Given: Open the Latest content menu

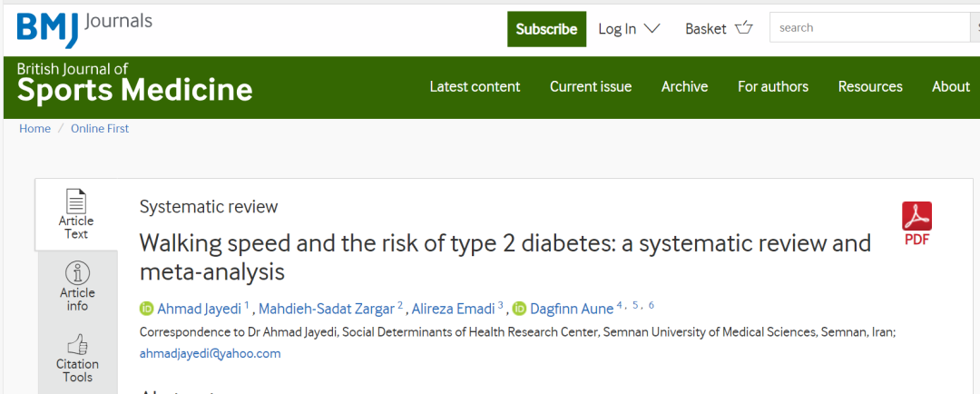Looking at the screenshot, I should point(475,87).
